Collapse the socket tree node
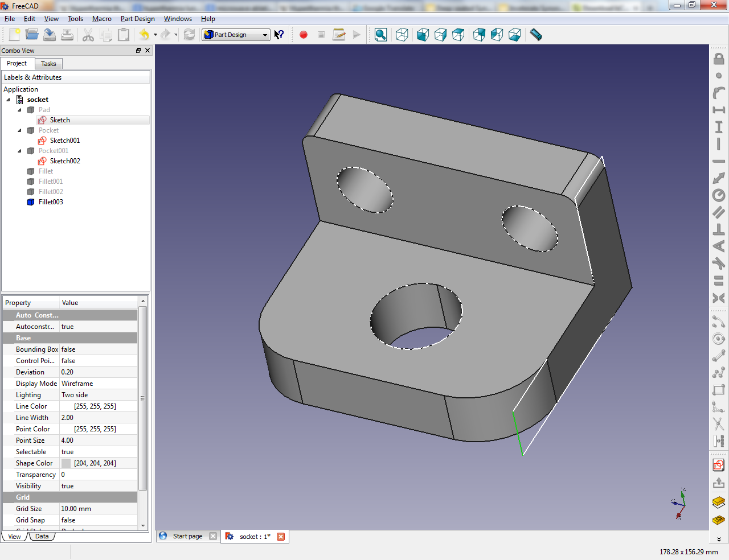The width and height of the screenshot is (729, 560). click(8, 99)
